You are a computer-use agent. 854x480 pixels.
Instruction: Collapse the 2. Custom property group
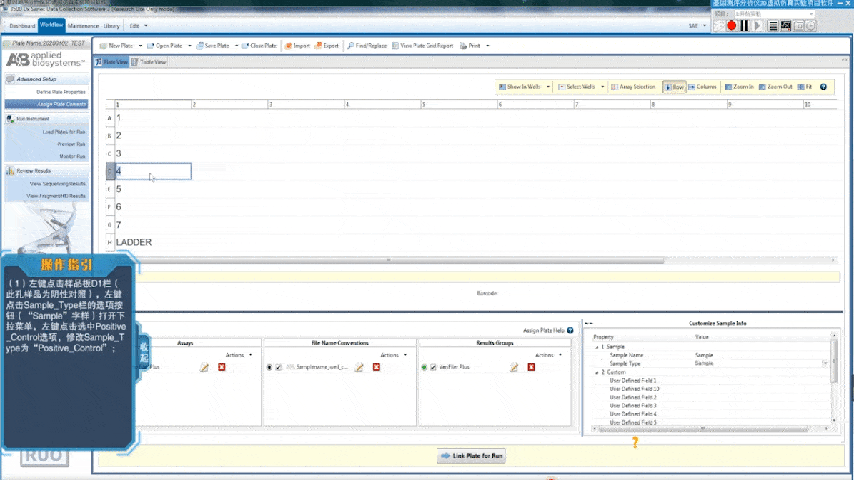tap(596, 373)
